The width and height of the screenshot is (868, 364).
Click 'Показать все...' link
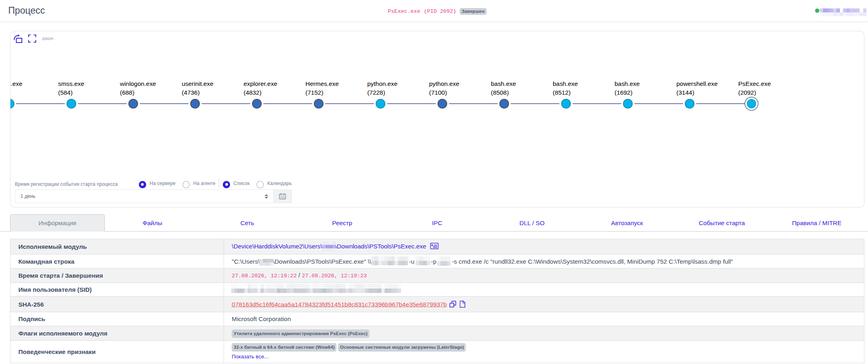[250, 357]
